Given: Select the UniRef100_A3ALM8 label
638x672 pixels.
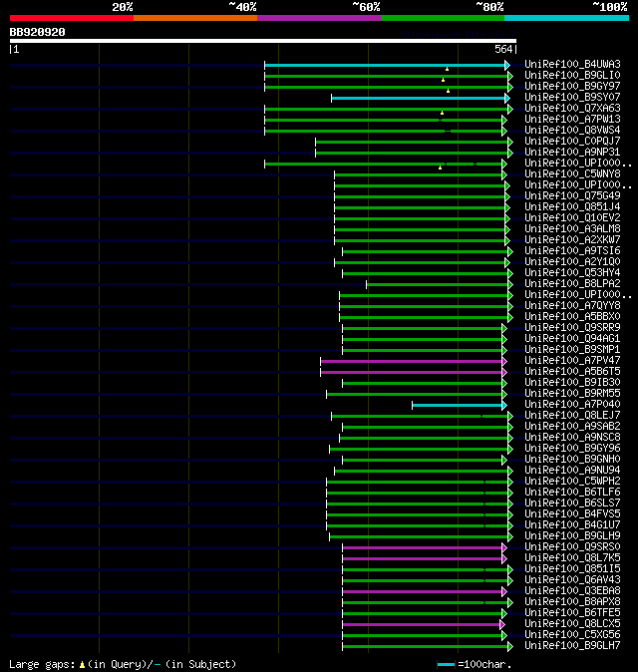Looking at the screenshot, I should tap(572, 229).
